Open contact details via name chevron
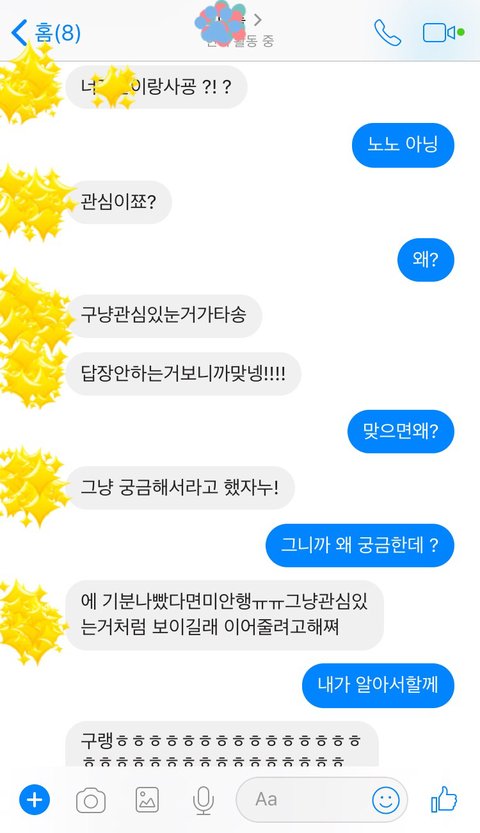Screen dimensions: 480x833 point(258,20)
